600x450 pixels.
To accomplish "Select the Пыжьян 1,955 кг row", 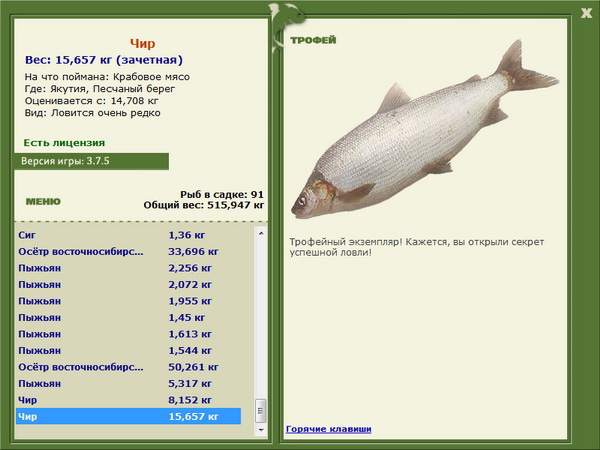I will [129, 301].
